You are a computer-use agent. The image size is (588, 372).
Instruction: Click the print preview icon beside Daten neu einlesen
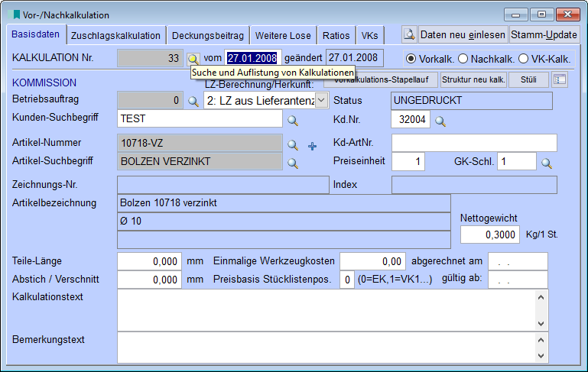coord(409,35)
